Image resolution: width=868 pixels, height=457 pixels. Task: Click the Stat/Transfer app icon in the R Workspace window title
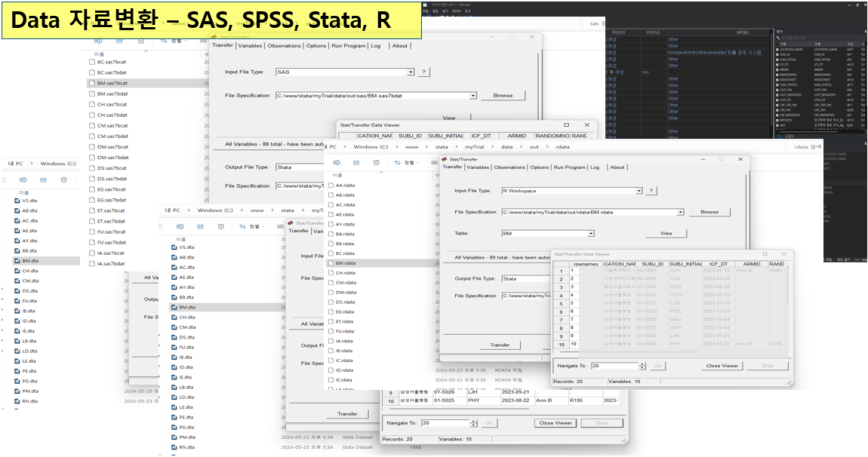pos(445,159)
